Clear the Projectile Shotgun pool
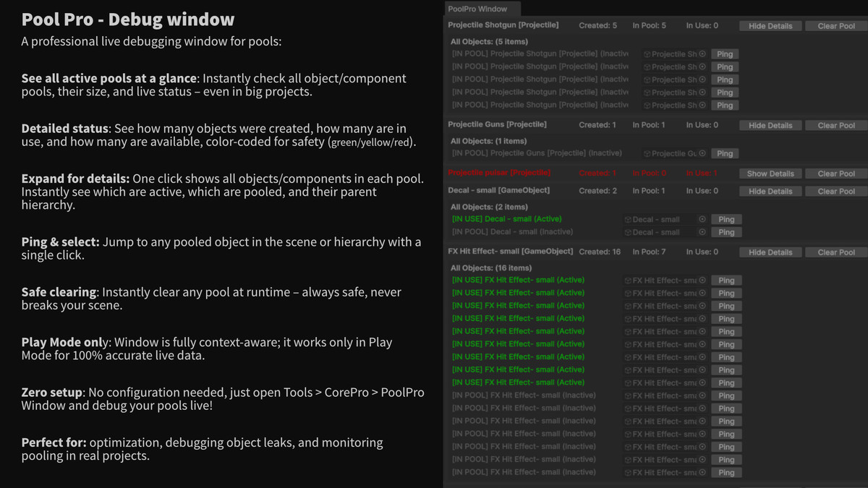This screenshot has width=868, height=488. coord(836,26)
